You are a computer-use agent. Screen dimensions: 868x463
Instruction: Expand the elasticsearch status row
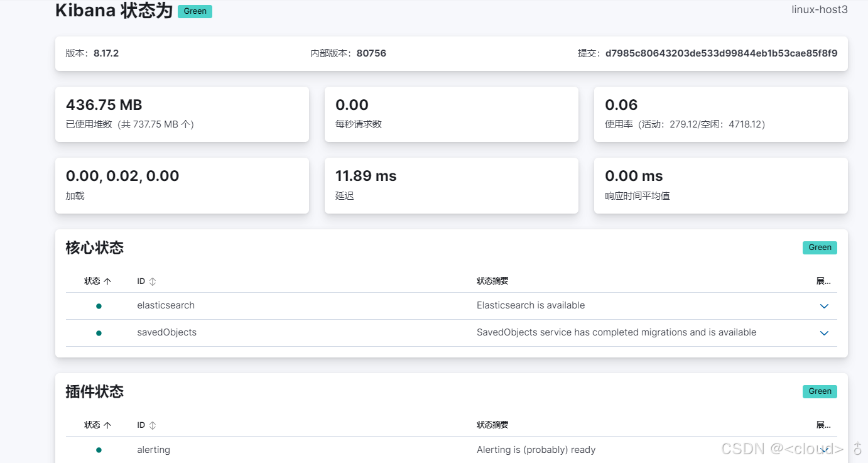pos(824,306)
